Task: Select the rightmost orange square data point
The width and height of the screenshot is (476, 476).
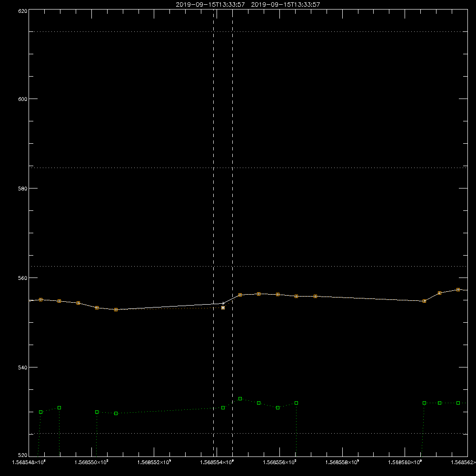Action: click(458, 289)
